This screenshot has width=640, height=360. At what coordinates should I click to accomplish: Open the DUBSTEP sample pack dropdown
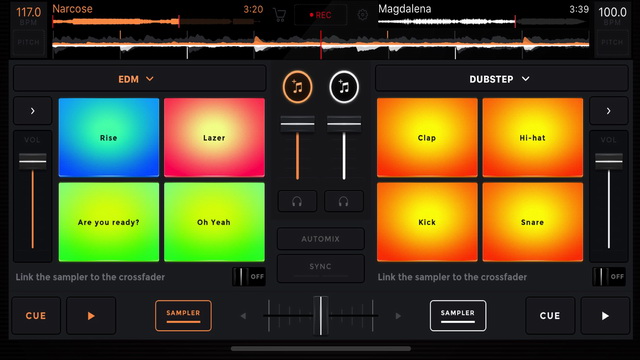(x=501, y=79)
